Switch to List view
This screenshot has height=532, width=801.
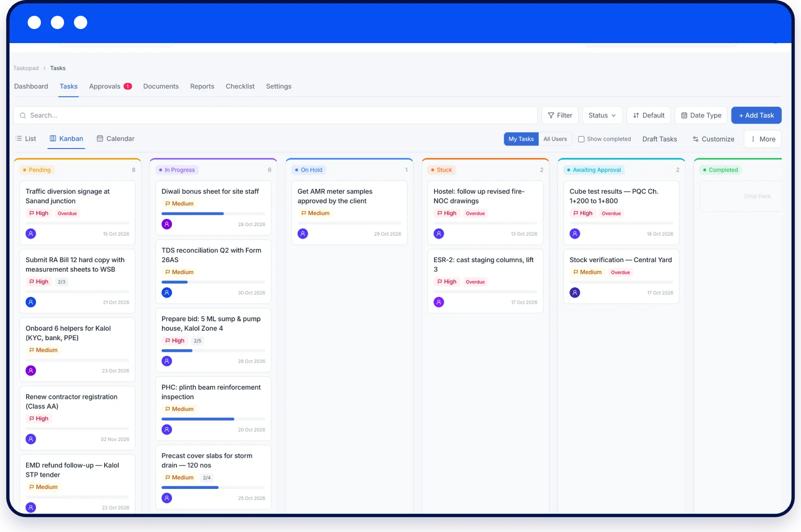point(26,139)
